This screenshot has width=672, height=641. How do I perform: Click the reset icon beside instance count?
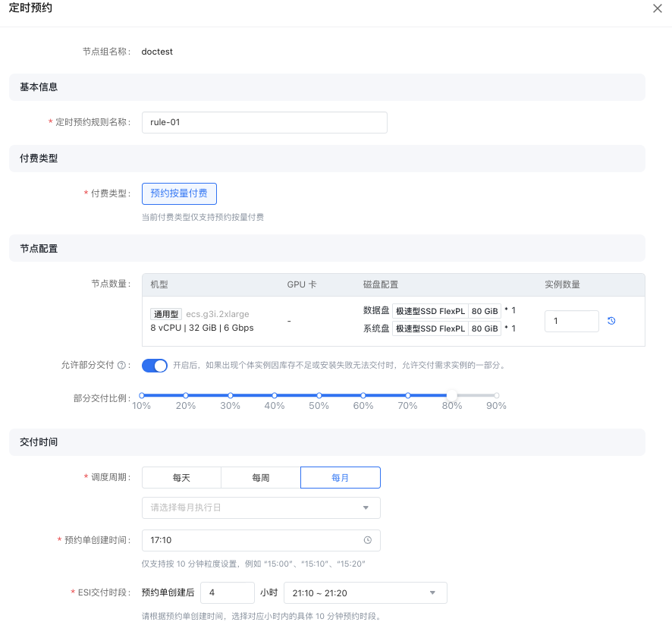(611, 321)
